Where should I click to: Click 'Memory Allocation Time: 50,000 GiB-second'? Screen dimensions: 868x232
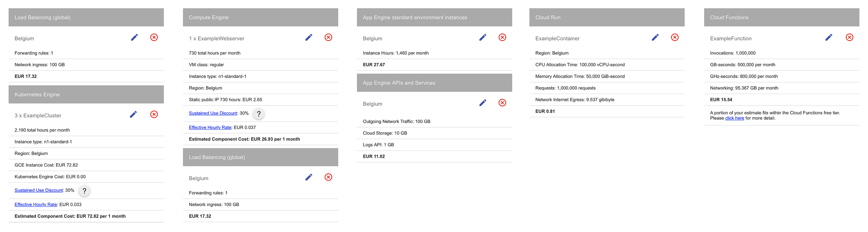(580, 76)
